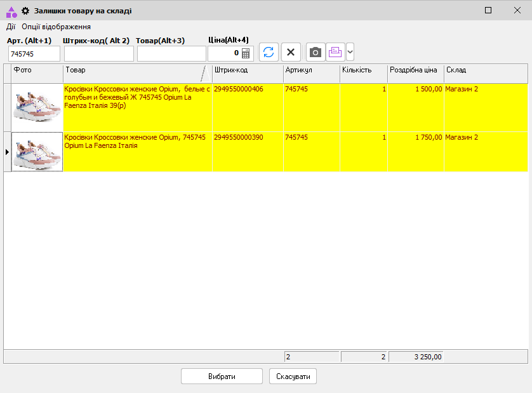Click the Товар search input field
532x393 pixels.
[171, 54]
